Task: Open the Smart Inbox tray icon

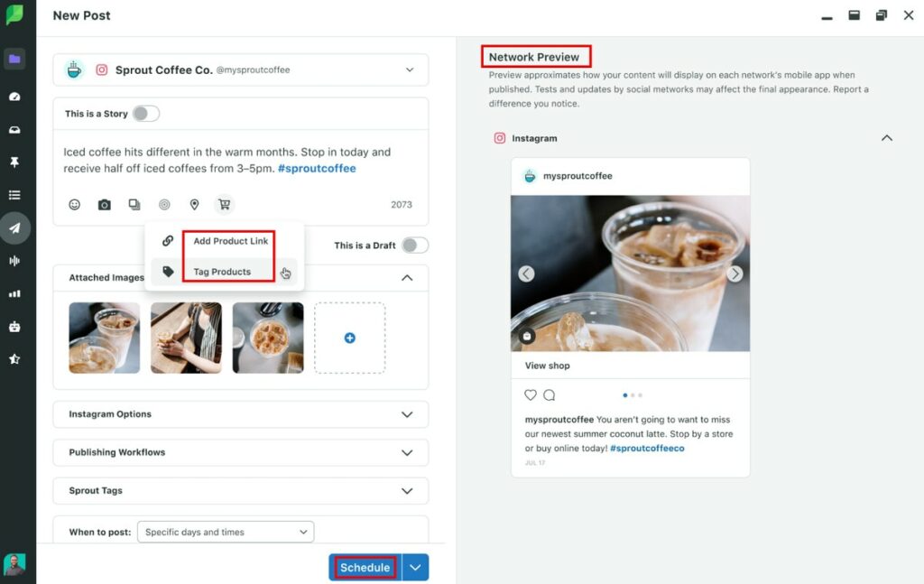Action: coord(14,130)
